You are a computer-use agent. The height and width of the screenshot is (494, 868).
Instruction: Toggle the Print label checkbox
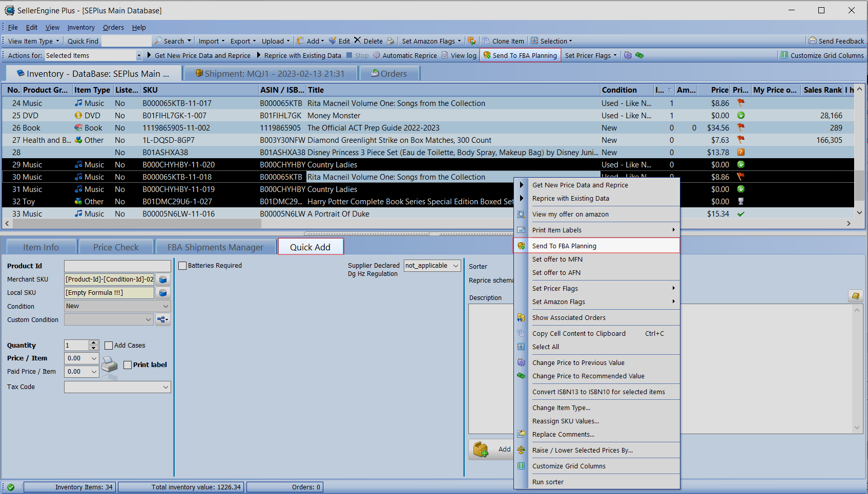tap(128, 365)
